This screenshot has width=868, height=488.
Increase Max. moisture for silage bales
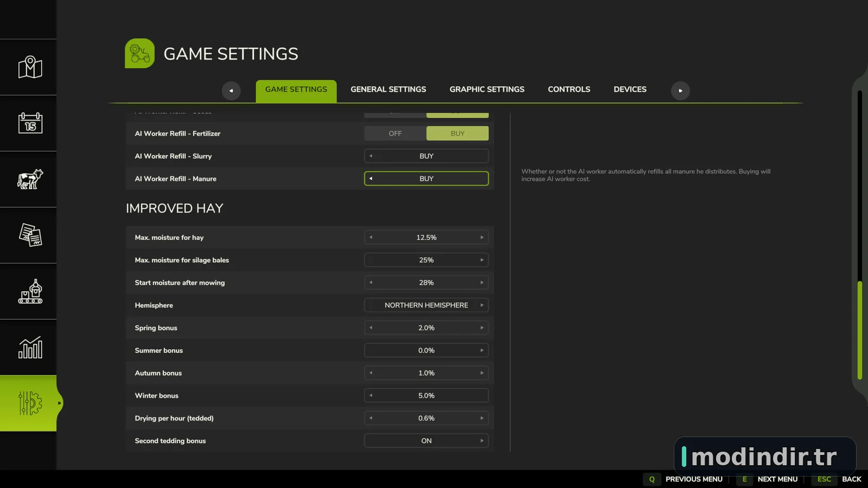(482, 260)
